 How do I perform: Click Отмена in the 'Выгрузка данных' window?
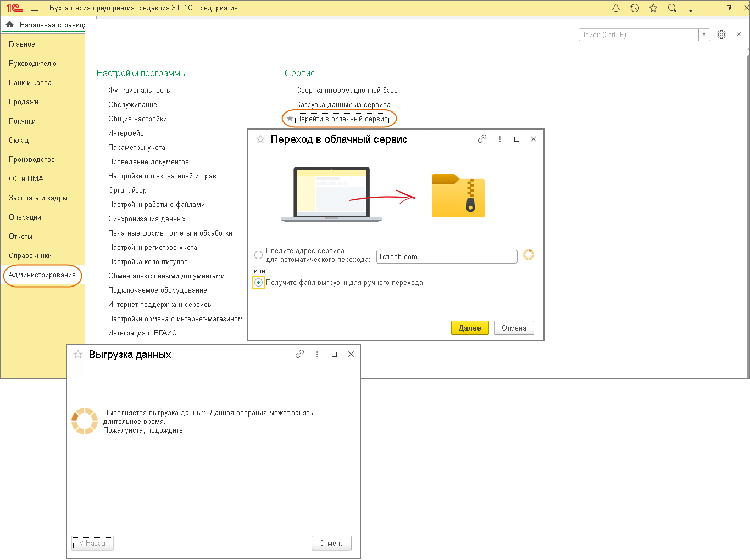coord(331,543)
